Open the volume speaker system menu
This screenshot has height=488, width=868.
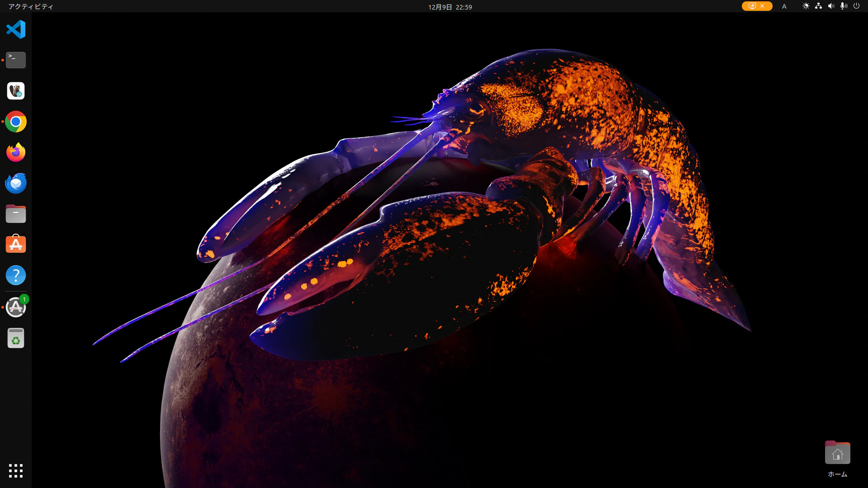[831, 6]
